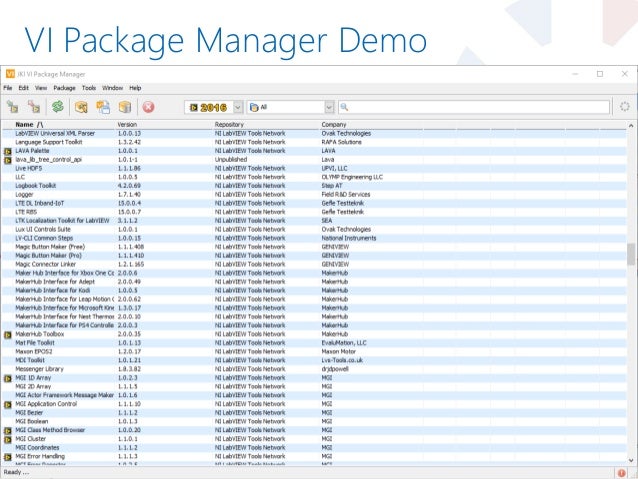Select the Magic Connector Linker row
Image resolution: width=638 pixels, height=479 pixels.
coord(314,264)
